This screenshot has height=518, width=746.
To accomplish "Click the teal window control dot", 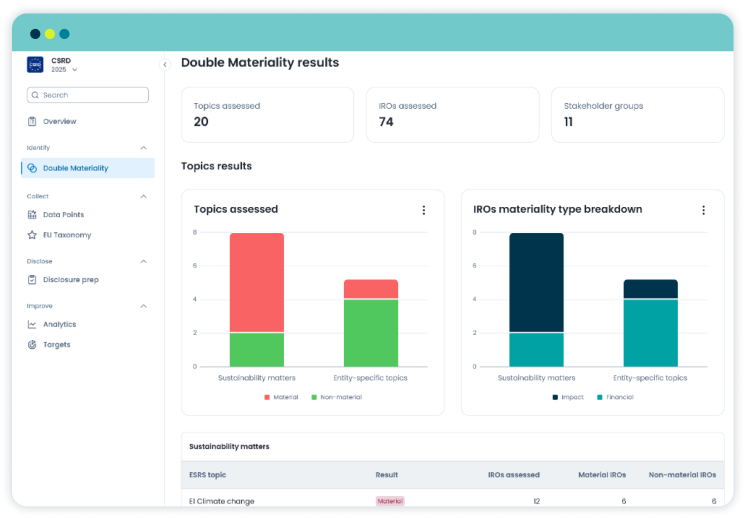I will (x=65, y=34).
